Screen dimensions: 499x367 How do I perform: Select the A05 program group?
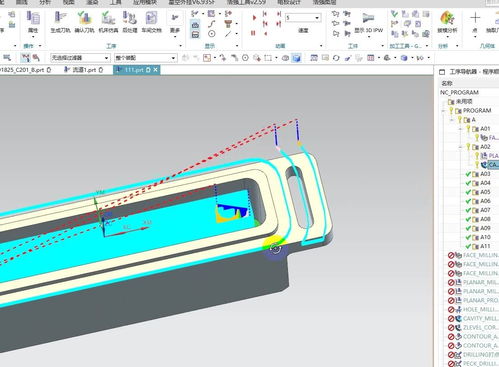pyautogui.click(x=485, y=192)
